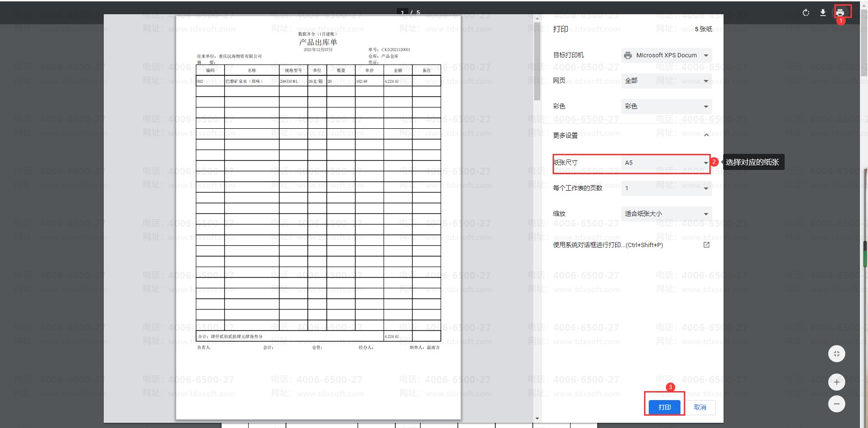Viewport: 868px width, 428px height.
Task: Click the fit-to-page round button
Action: pyautogui.click(x=836, y=354)
